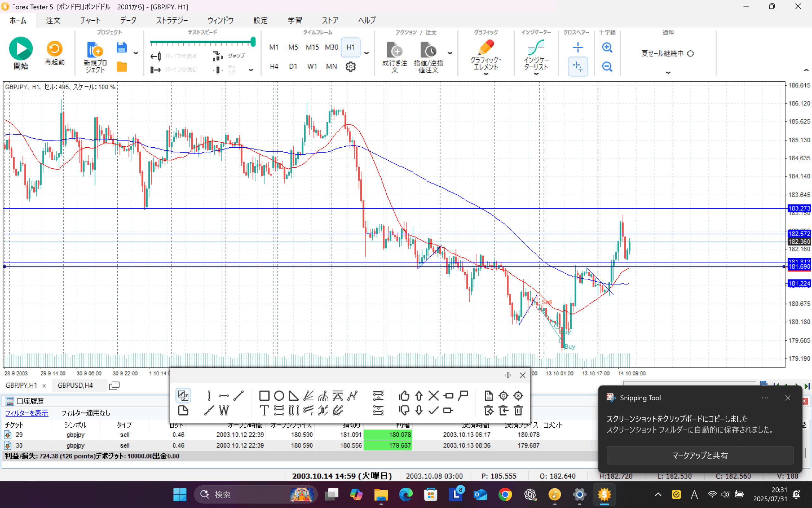Switch timeframe to M1
The image size is (812, 508).
(274, 47)
